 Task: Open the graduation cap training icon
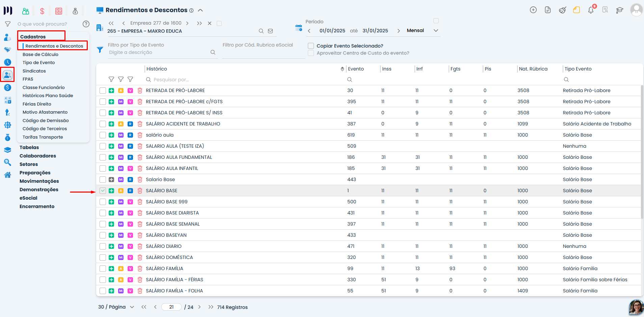pos(619,10)
